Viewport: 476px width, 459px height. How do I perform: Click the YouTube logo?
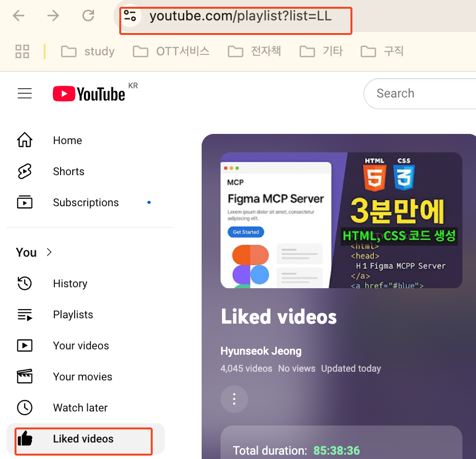click(x=89, y=94)
